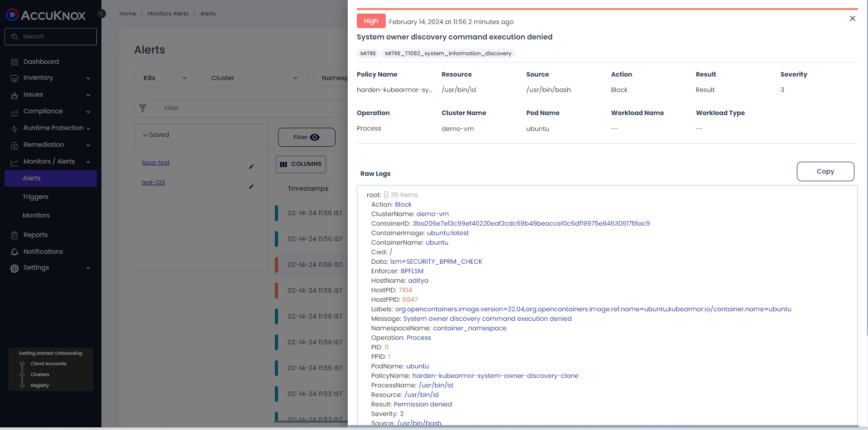Open the Cluster dropdown

pos(255,77)
